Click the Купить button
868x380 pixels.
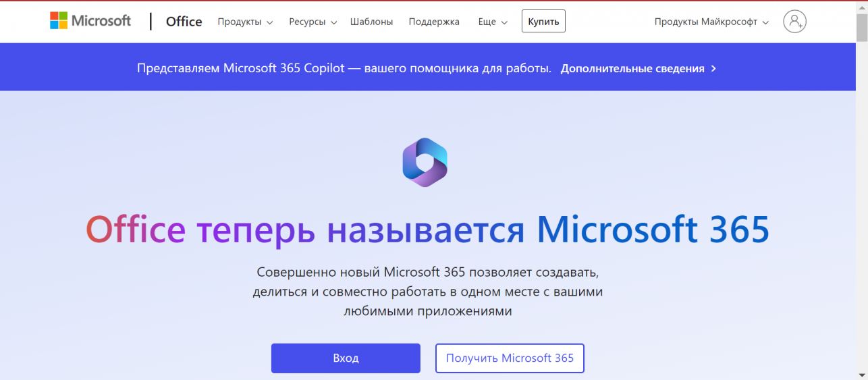(x=543, y=22)
